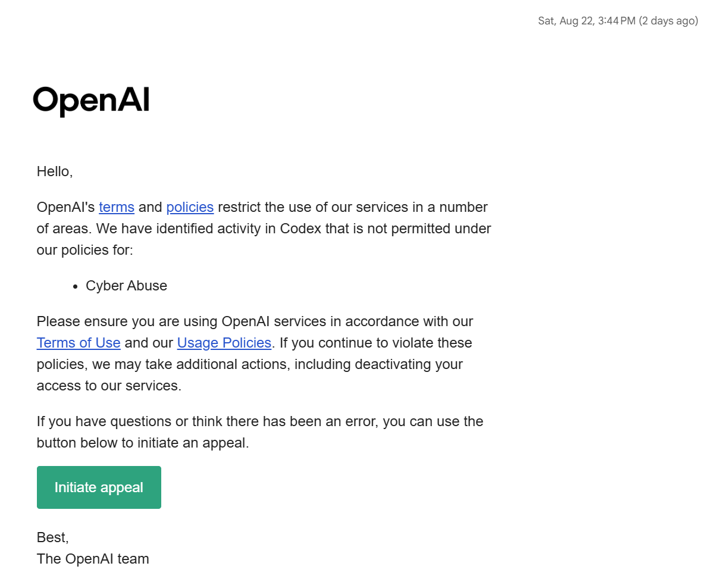Click 'button below to initiate an appeal' line

pos(143,442)
